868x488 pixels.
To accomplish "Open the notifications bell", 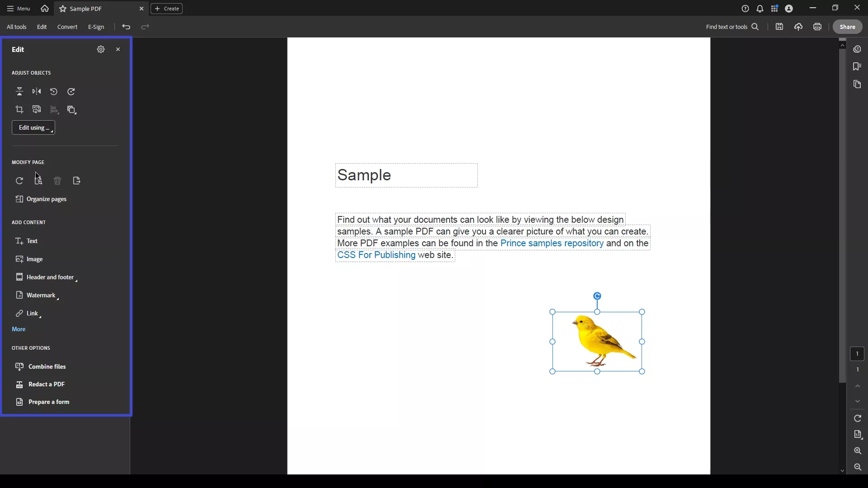I will [759, 8].
